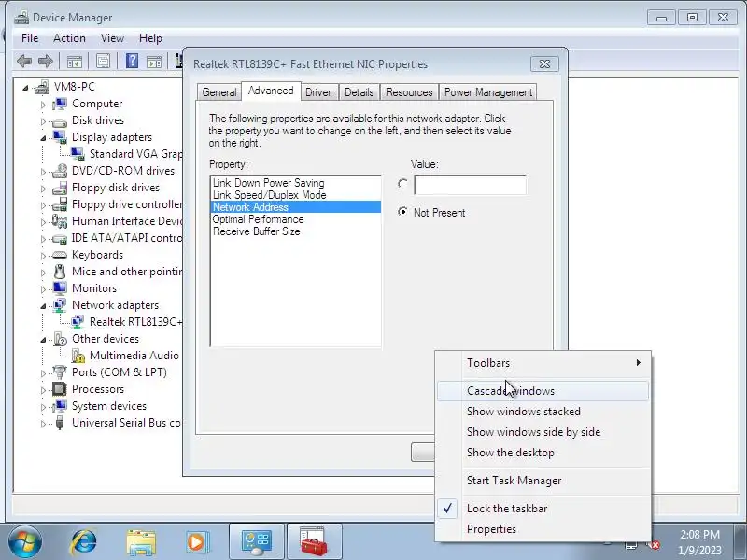Image resolution: width=747 pixels, height=560 pixels.
Task: Select the Not Present radio button
Action: (x=402, y=212)
